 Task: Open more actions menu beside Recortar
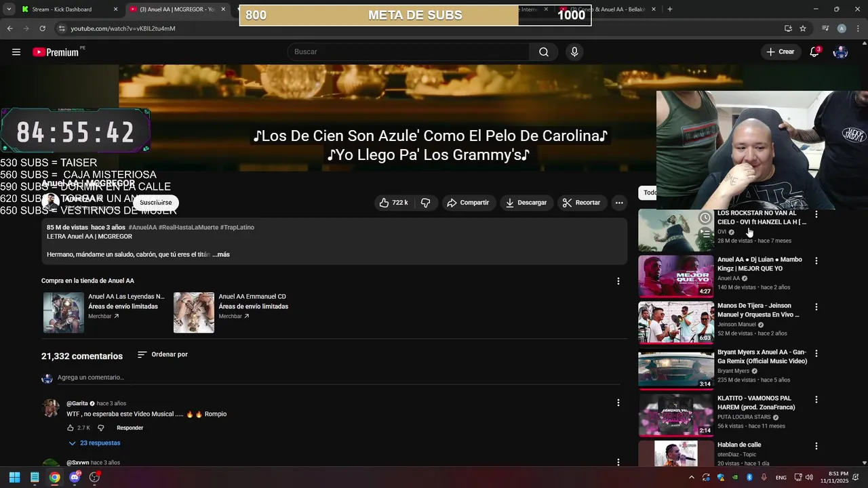tap(618, 203)
